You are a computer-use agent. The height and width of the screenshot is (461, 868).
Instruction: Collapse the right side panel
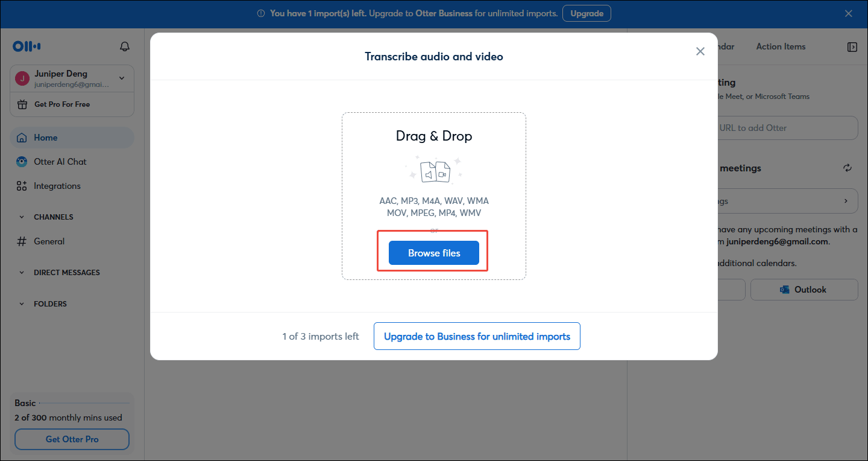[x=852, y=46]
